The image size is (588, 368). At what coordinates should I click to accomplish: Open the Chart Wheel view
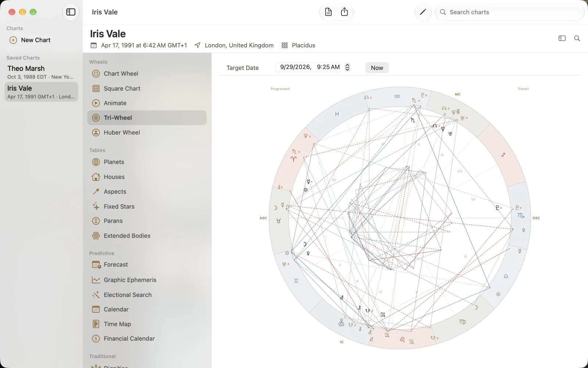147,74
